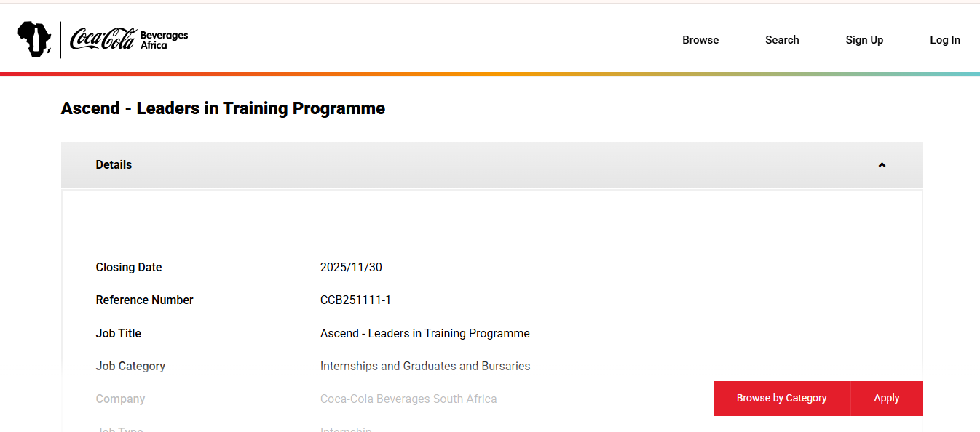Open the Browse section in the top navigation
The height and width of the screenshot is (432, 980).
700,40
